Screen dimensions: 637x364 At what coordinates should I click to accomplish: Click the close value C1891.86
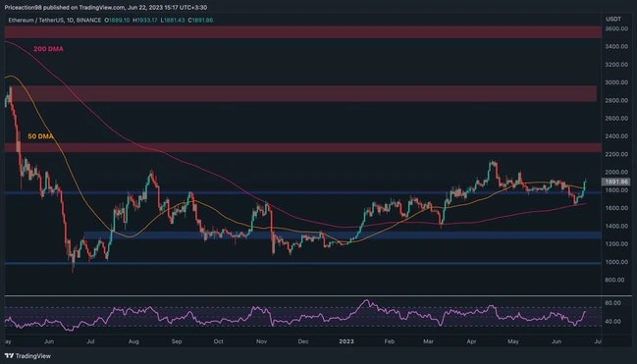coord(200,20)
